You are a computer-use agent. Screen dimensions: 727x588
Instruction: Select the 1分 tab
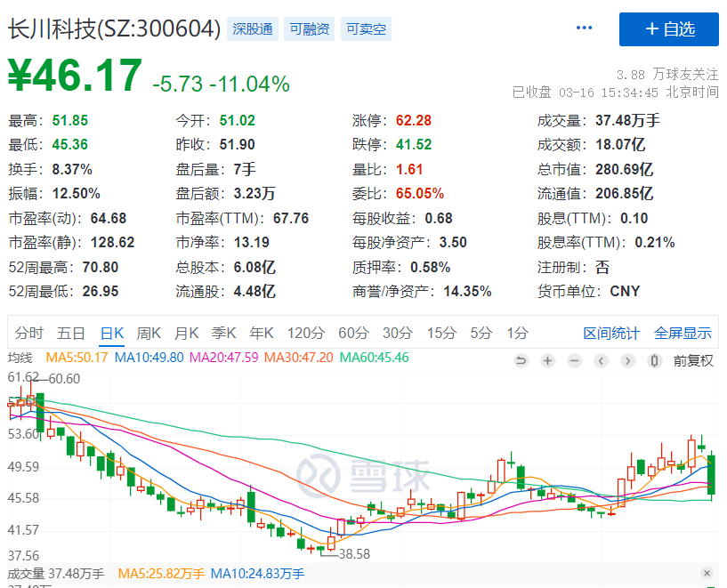pyautogui.click(x=517, y=333)
